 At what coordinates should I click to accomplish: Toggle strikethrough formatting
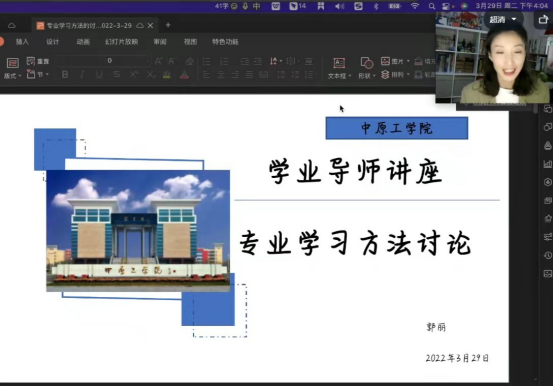coord(117,74)
